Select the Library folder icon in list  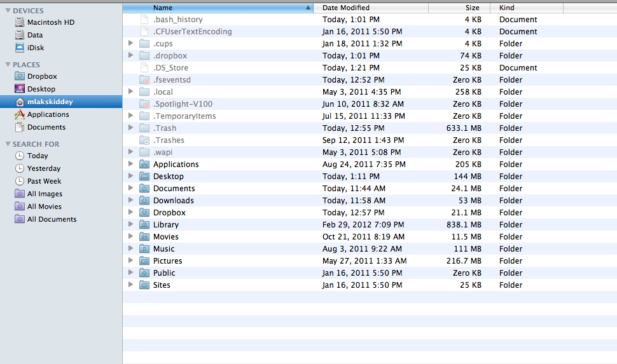click(144, 224)
